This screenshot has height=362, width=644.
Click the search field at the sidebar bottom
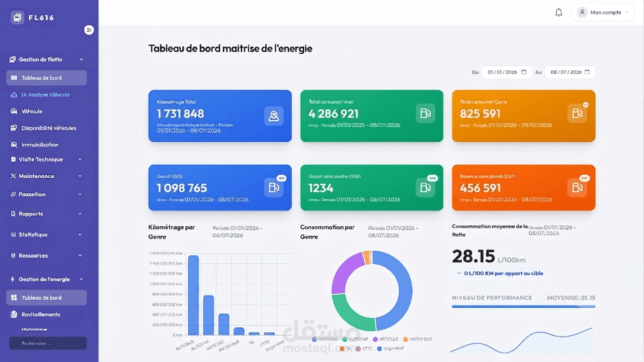[x=48, y=343]
